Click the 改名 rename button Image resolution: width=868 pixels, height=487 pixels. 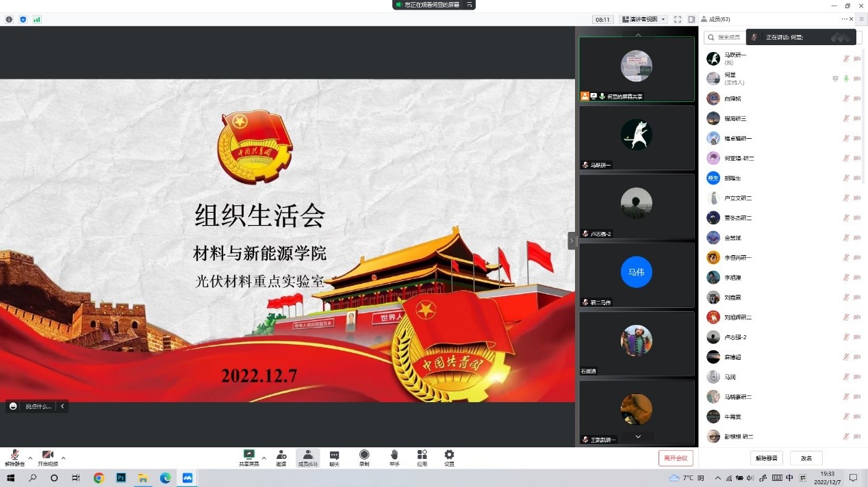tap(806, 458)
